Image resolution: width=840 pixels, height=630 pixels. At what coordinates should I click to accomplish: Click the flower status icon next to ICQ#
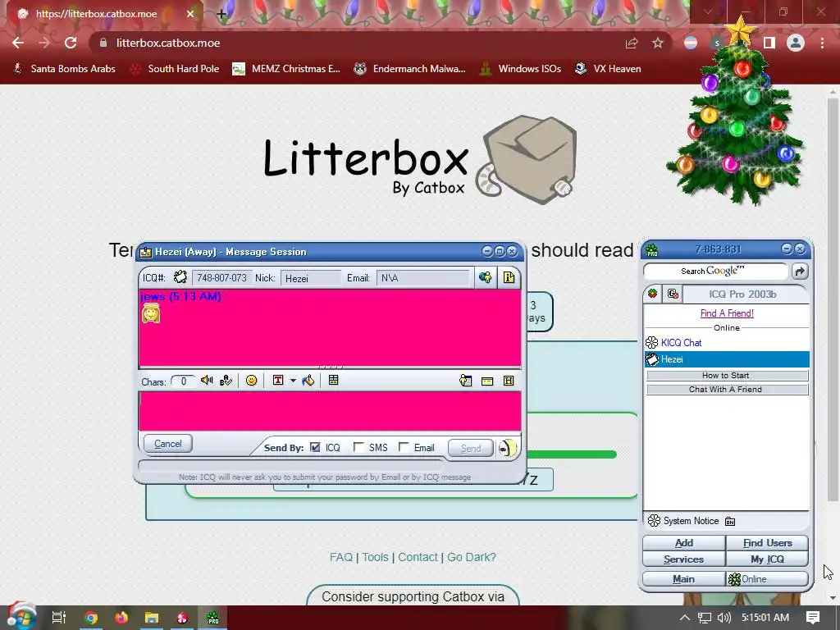pyautogui.click(x=180, y=277)
